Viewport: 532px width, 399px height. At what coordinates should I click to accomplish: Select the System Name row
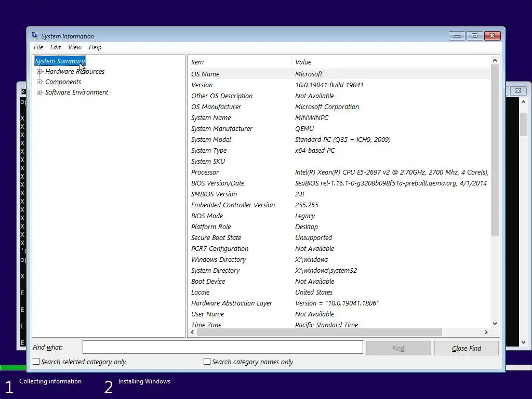point(339,118)
